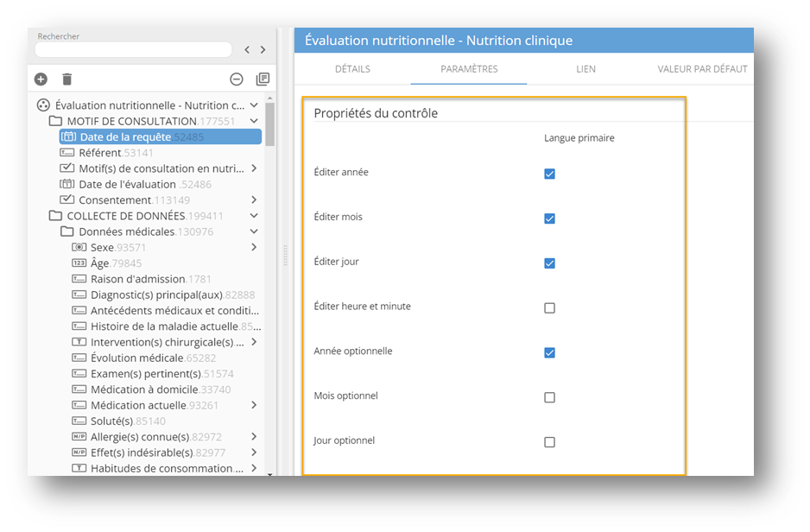
Task: Click the collapse-all minus circle icon
Action: pyautogui.click(x=236, y=79)
